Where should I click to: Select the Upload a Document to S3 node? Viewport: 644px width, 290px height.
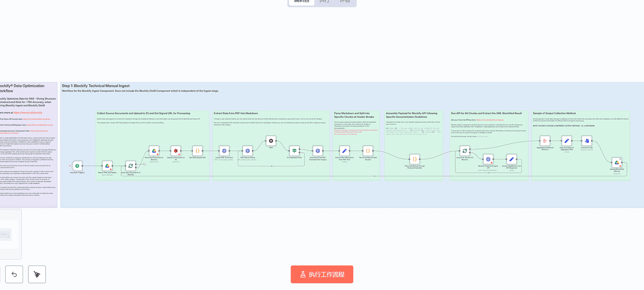click(x=176, y=151)
